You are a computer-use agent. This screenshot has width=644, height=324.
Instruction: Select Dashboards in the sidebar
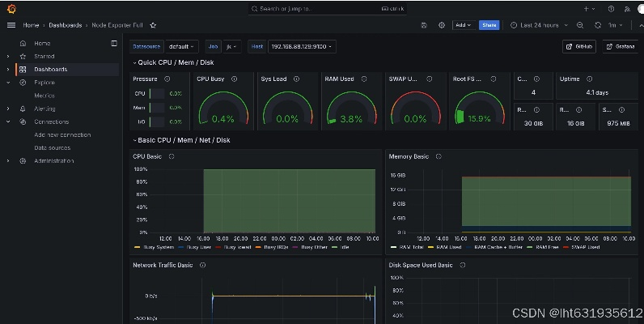coord(50,69)
